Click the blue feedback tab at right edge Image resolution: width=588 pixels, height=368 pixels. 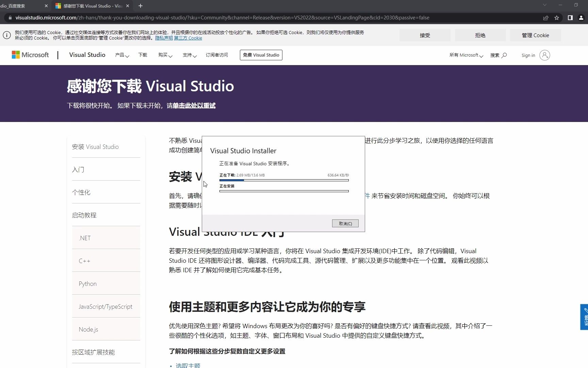tap(584, 317)
